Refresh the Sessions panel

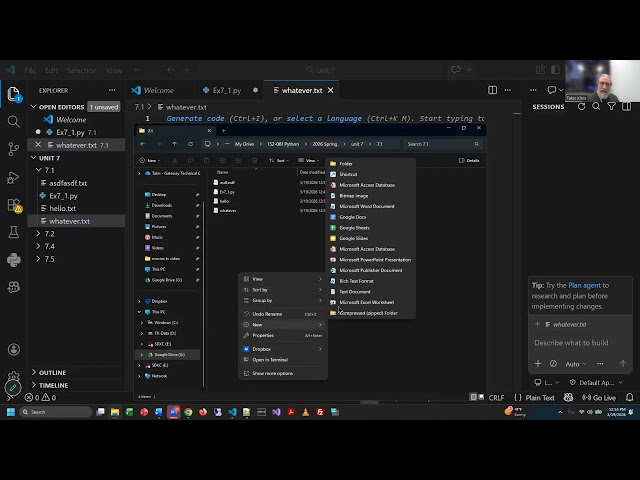pos(581,107)
